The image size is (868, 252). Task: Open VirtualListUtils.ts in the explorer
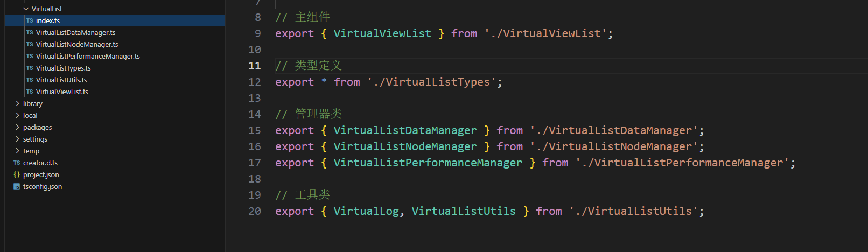click(61, 80)
